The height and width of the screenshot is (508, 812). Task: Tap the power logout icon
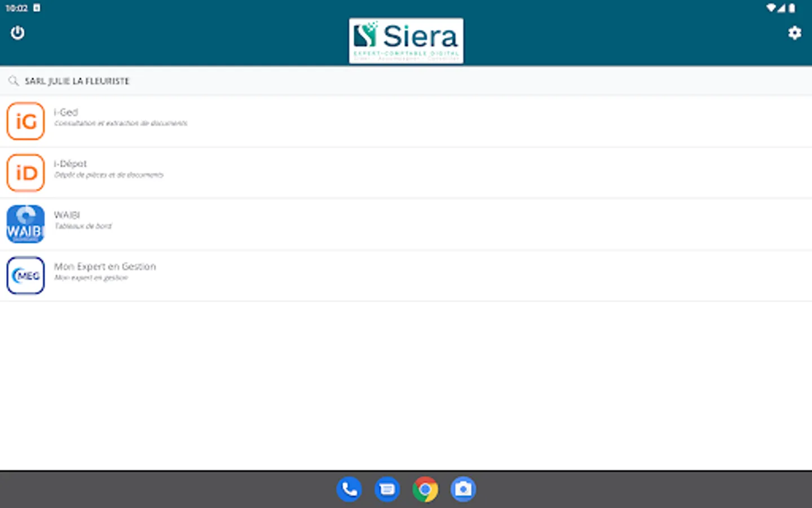click(17, 33)
